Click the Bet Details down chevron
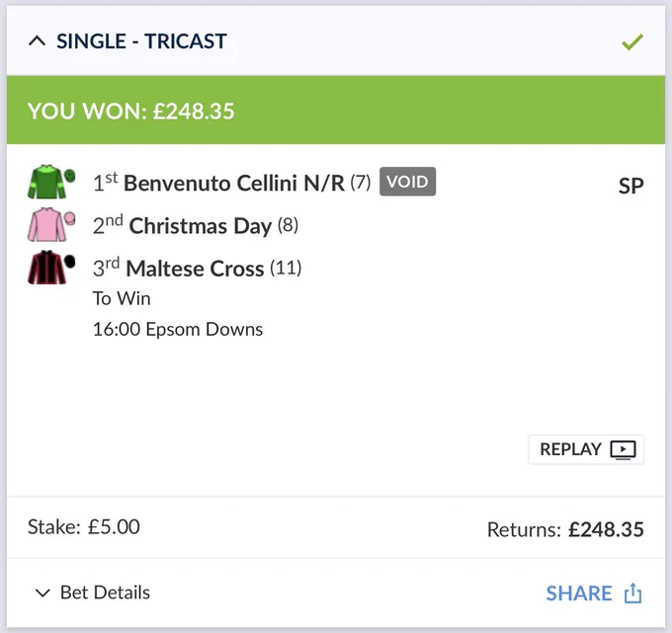The height and width of the screenshot is (633, 672). tap(42, 593)
